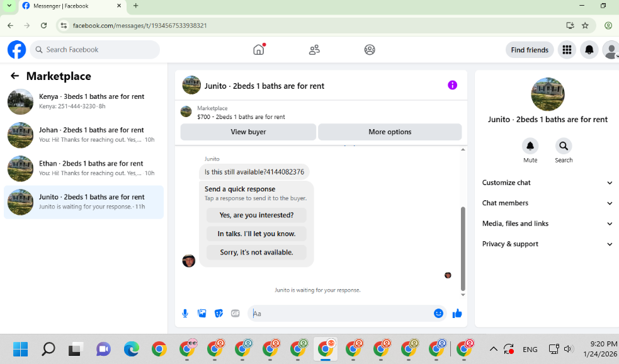Open the volume control in system tray
The width and height of the screenshot is (619, 364).
(569, 349)
